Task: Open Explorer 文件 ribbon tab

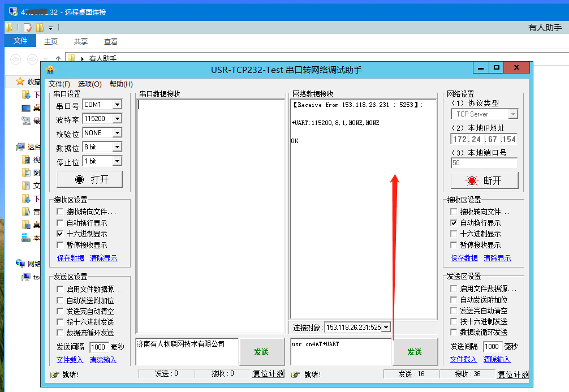Action: pos(20,40)
